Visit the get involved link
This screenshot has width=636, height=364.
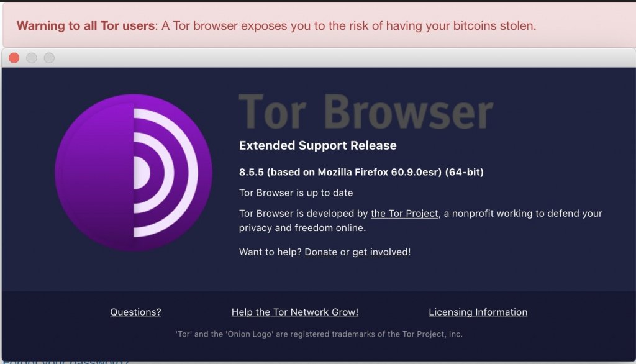coord(380,252)
